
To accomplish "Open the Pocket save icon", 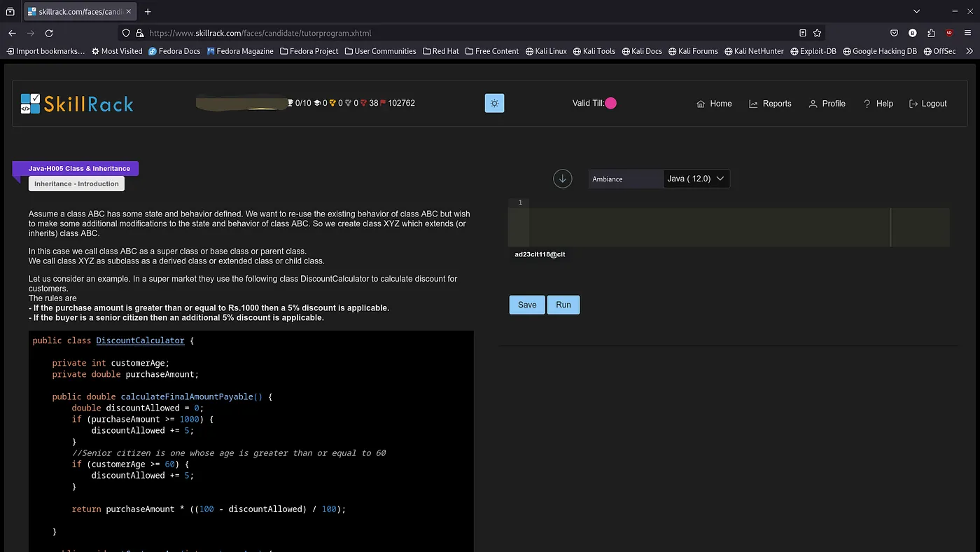I will coord(894,33).
